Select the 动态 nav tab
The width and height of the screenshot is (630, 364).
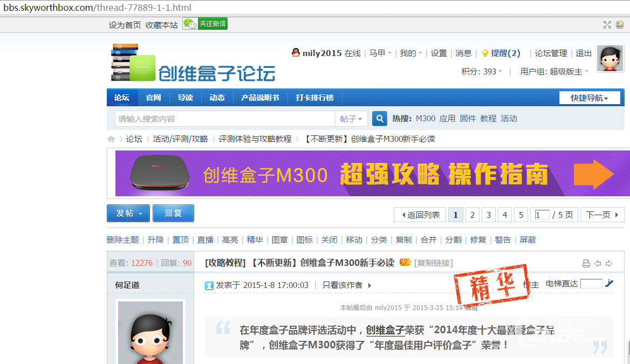tap(217, 98)
